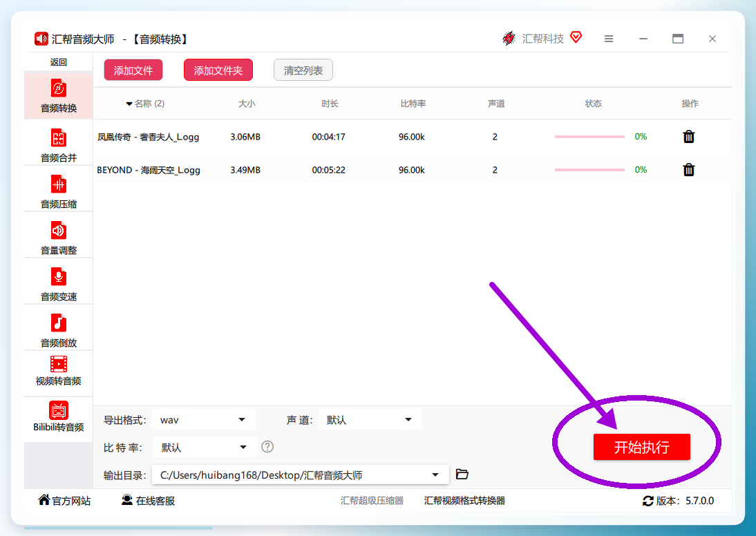Click the 大小 column header
This screenshot has width=756, height=536.
247,104
